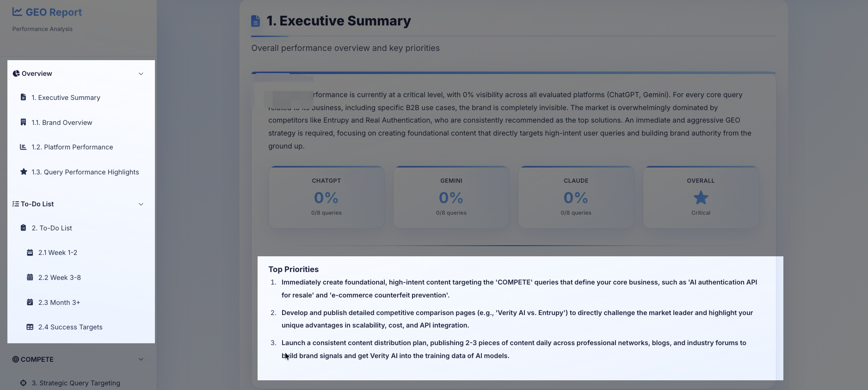Select the bar-chart icon beside Platform Performance
The image size is (868, 390).
click(x=23, y=147)
